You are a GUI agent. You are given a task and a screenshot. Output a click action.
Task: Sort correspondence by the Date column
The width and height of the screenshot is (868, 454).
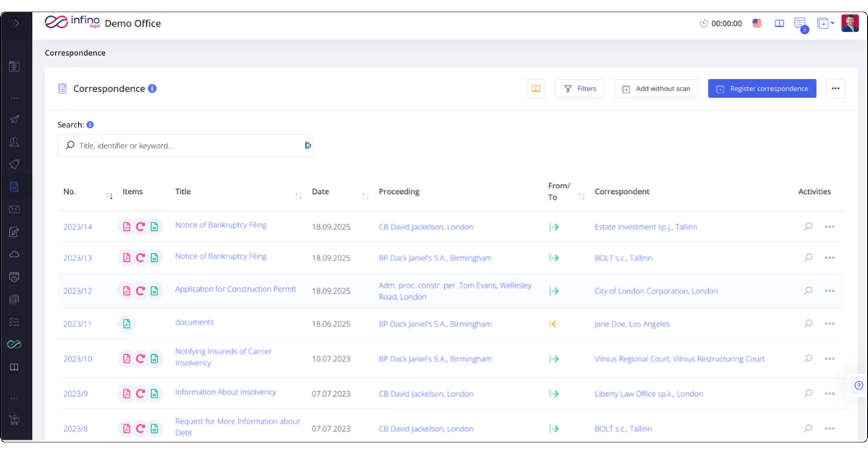[x=365, y=196]
